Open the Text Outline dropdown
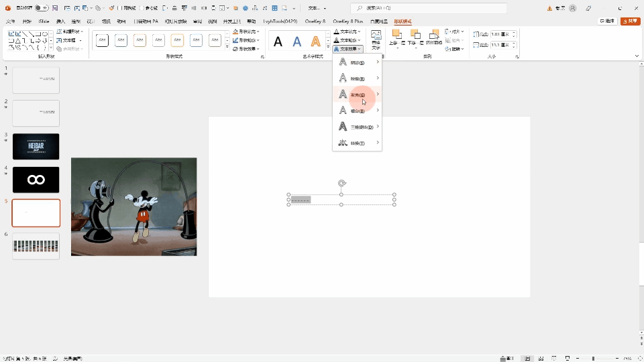644x362 pixels. click(347, 40)
